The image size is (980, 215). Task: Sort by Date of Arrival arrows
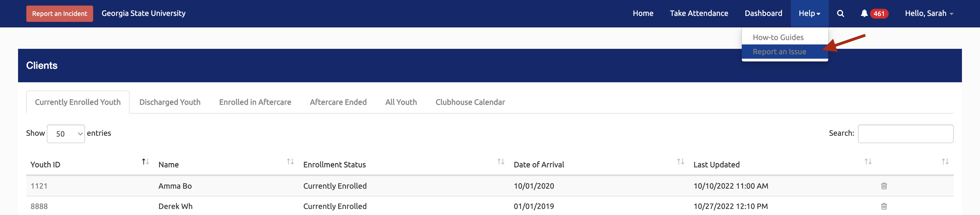(681, 162)
